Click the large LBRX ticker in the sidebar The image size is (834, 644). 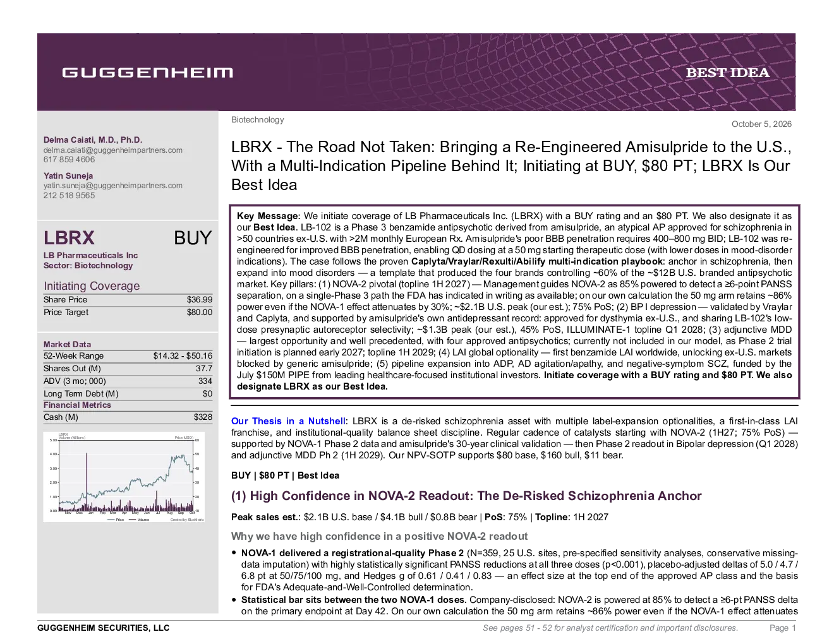click(x=69, y=238)
